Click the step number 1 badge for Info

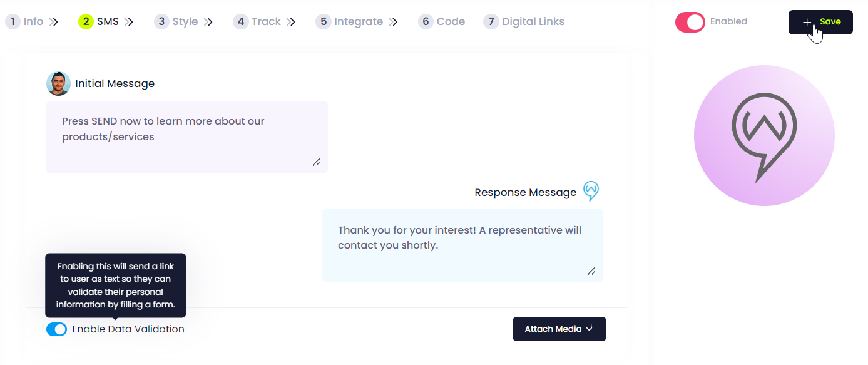click(x=13, y=21)
